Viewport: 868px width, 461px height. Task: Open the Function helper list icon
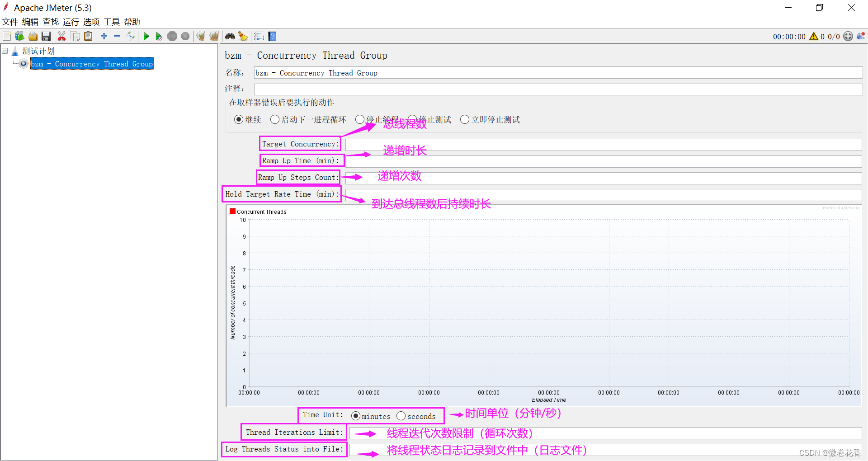click(259, 36)
